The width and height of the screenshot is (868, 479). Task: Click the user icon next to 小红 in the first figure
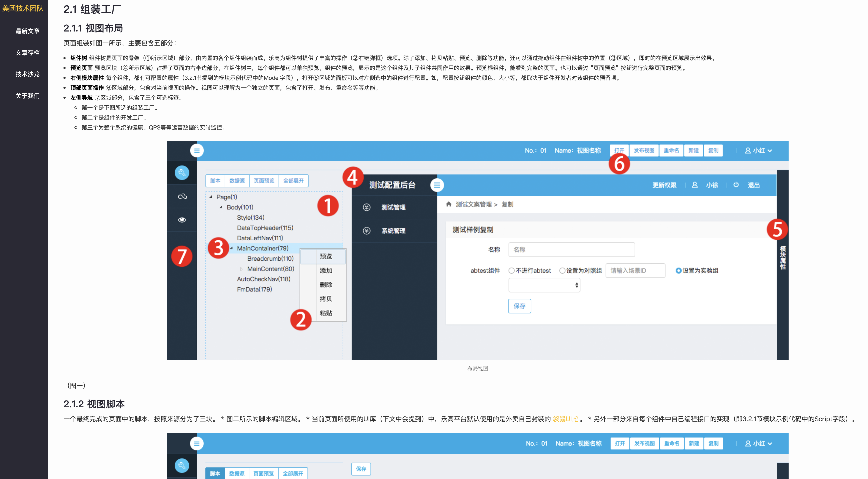tap(748, 151)
